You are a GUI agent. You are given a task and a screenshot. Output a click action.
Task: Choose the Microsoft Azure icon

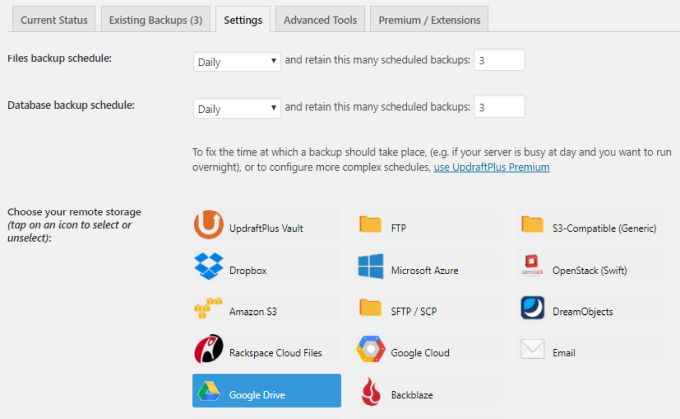[x=371, y=268]
